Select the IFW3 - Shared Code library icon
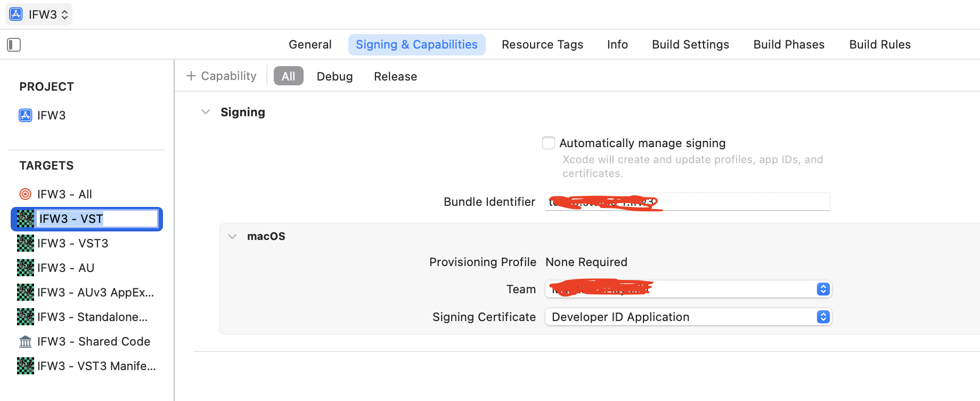This screenshot has height=401, width=980. [25, 341]
